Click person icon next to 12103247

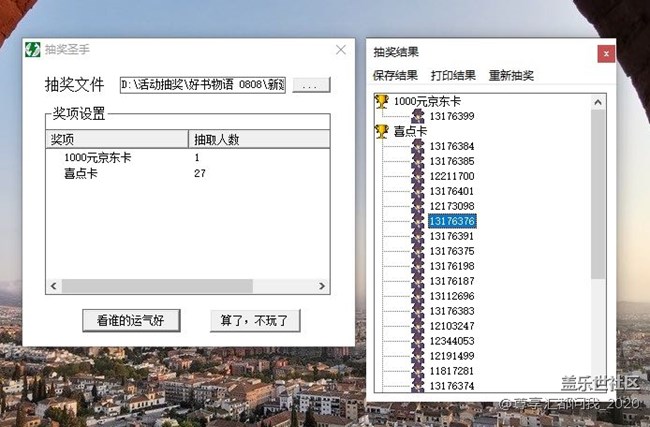tap(418, 326)
